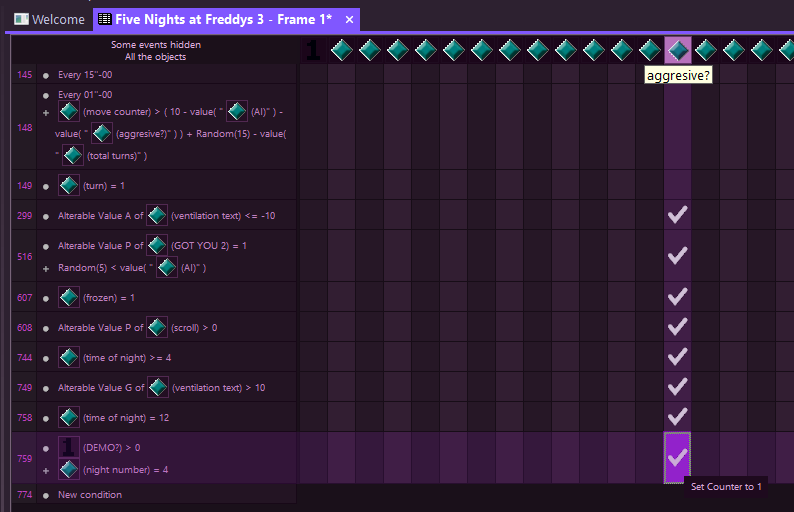This screenshot has width=794, height=512.
Task: Toggle the aggresive? action checkmark on event 744
Action: [x=678, y=357]
